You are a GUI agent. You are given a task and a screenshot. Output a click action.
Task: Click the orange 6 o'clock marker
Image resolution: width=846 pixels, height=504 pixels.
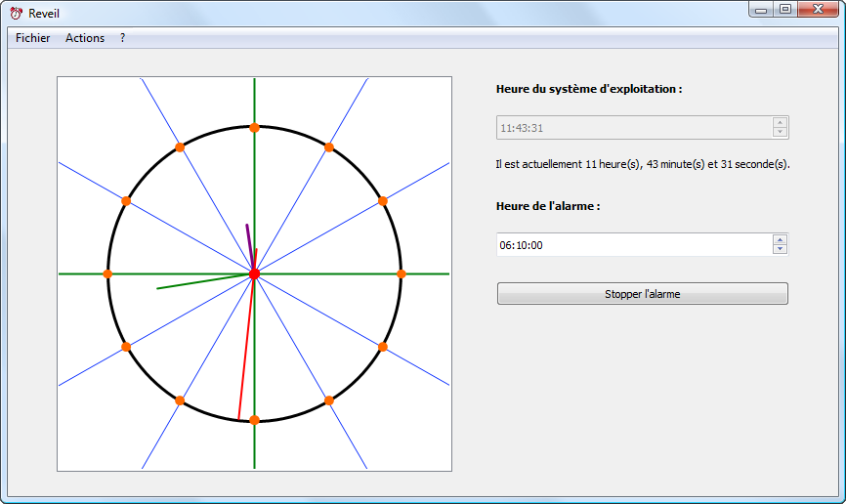(254, 420)
